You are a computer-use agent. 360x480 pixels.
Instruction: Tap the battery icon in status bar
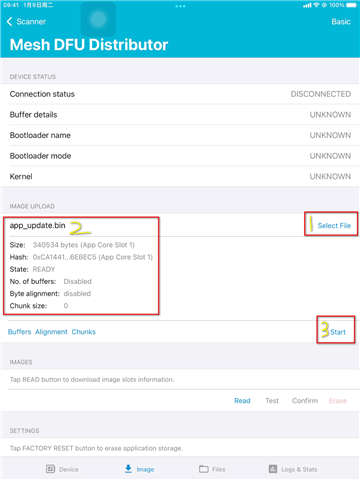point(352,5)
